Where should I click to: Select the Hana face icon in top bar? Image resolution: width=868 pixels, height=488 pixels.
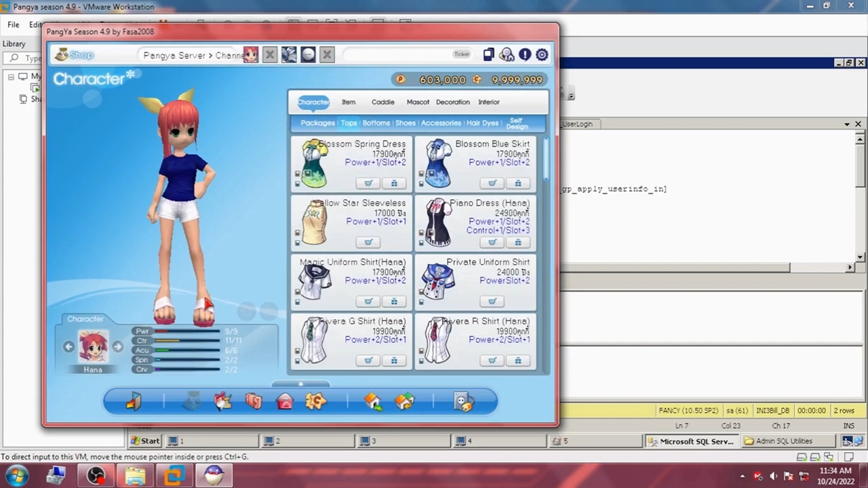251,55
